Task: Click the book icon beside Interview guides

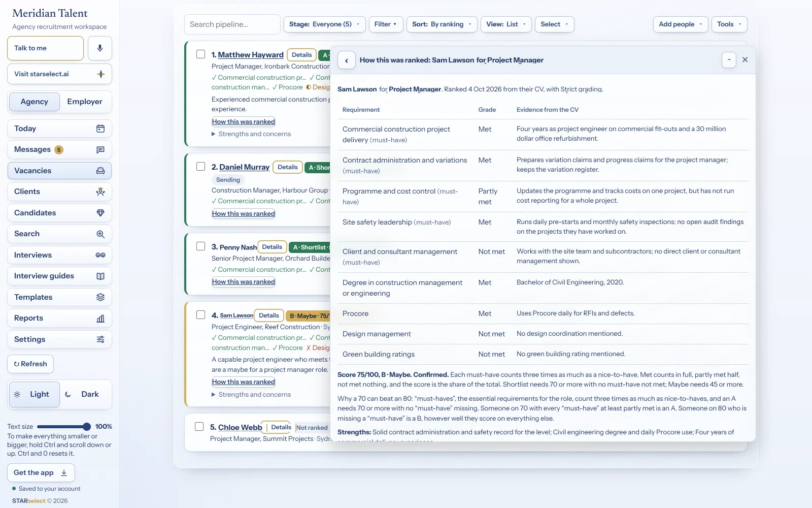Action: [x=100, y=276]
